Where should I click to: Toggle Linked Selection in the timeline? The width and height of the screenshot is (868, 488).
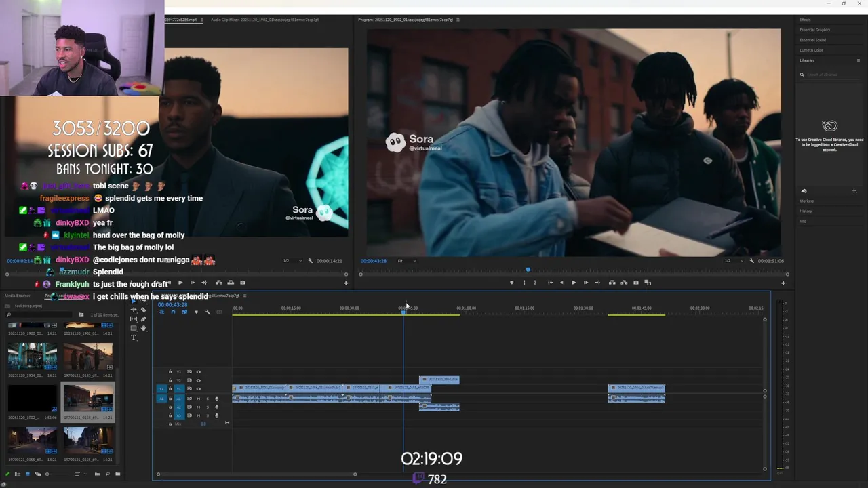[184, 312]
